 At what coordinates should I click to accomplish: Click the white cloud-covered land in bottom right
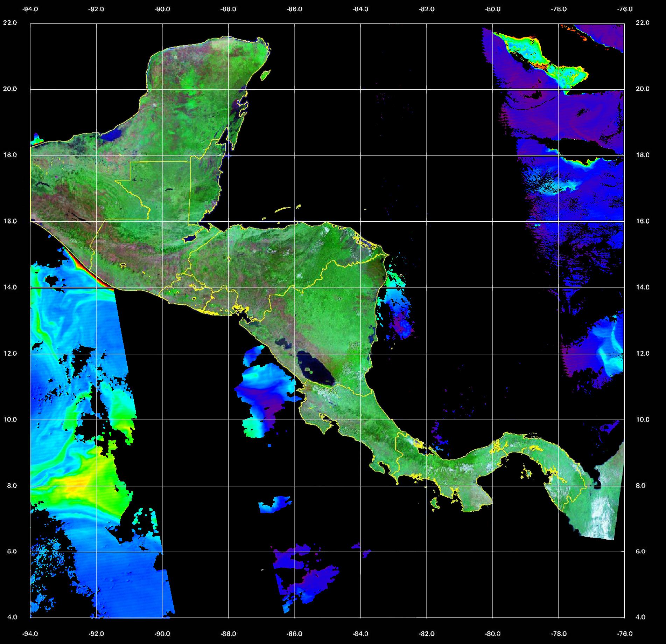602,511
